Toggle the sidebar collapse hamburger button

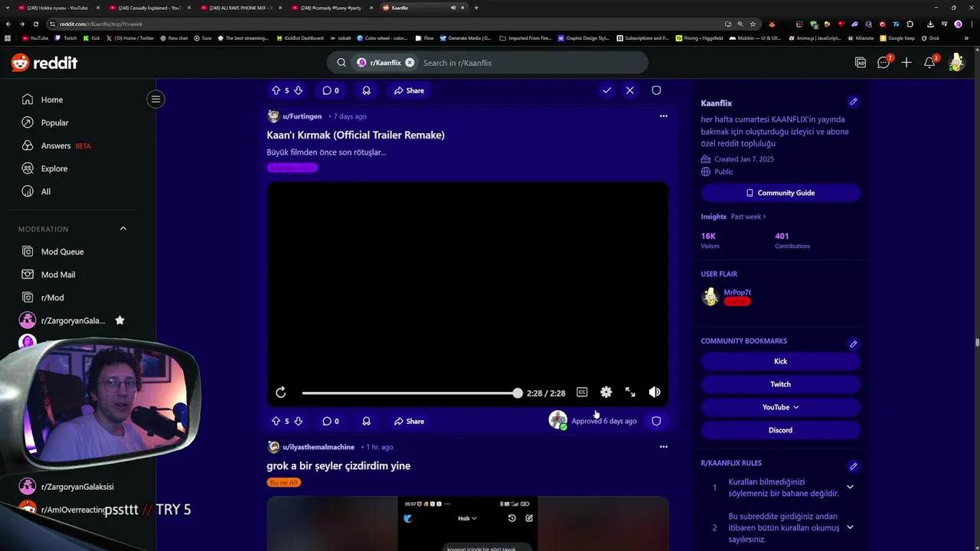pos(155,99)
